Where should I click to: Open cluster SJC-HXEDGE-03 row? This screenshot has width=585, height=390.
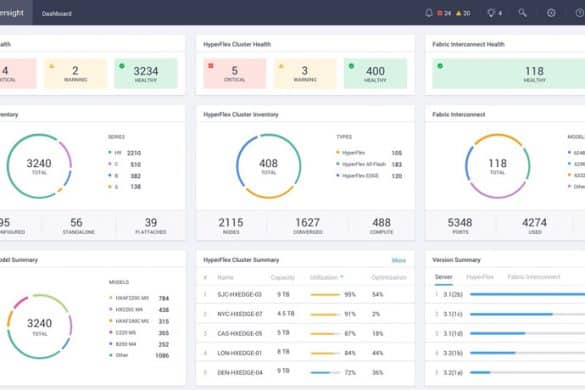point(305,294)
